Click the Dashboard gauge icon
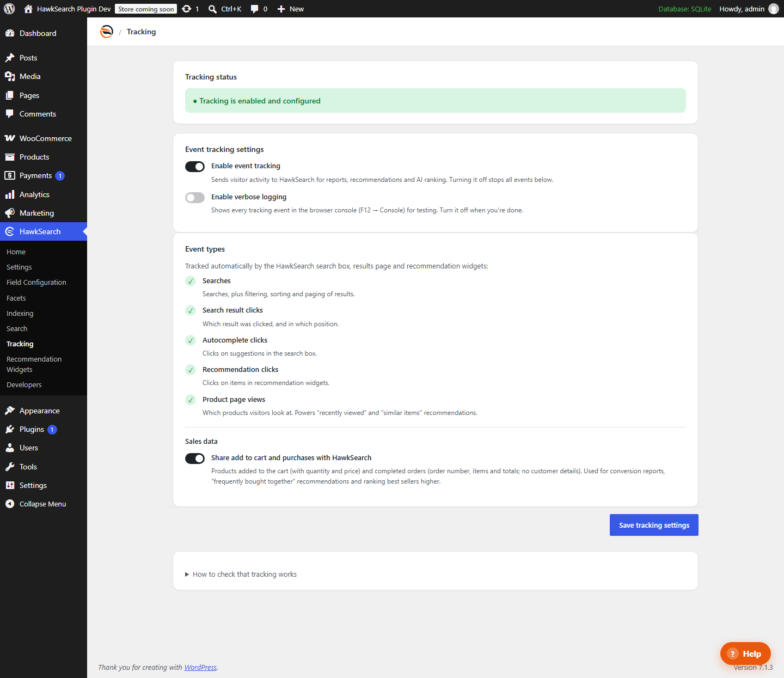The width and height of the screenshot is (784, 678). [10, 33]
